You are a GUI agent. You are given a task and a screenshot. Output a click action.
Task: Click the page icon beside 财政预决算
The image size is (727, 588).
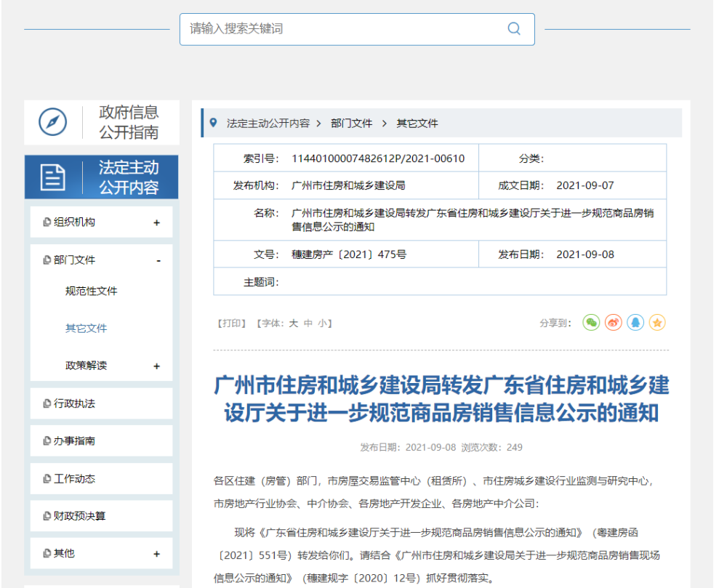coord(47,516)
